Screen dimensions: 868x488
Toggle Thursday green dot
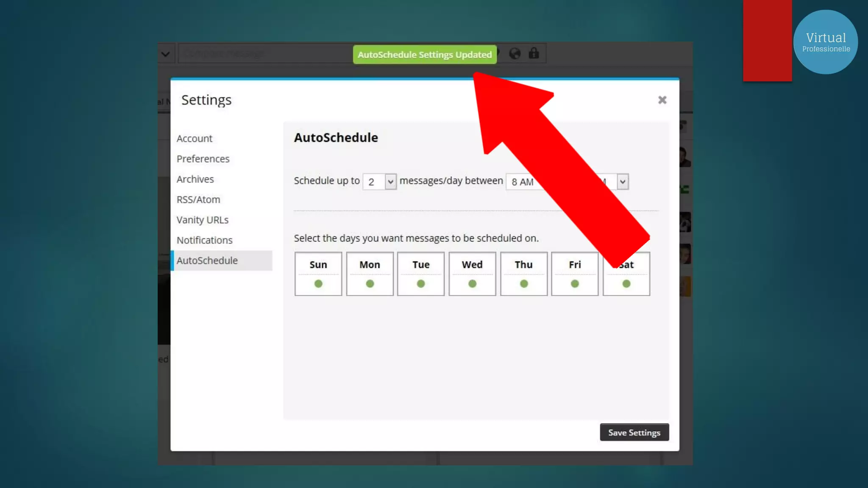pyautogui.click(x=524, y=283)
